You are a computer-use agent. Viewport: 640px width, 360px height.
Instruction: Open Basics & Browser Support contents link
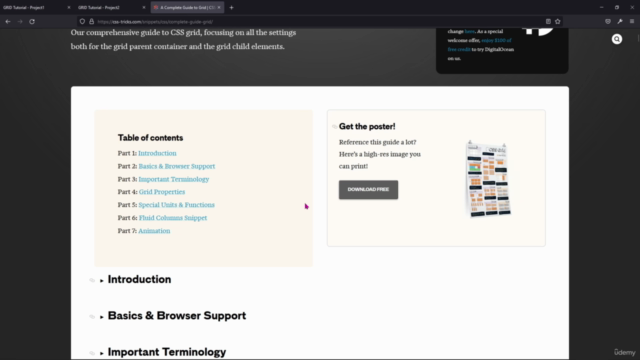(x=177, y=166)
